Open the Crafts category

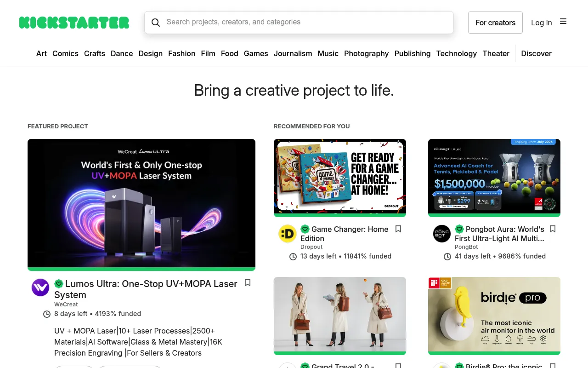click(x=95, y=53)
